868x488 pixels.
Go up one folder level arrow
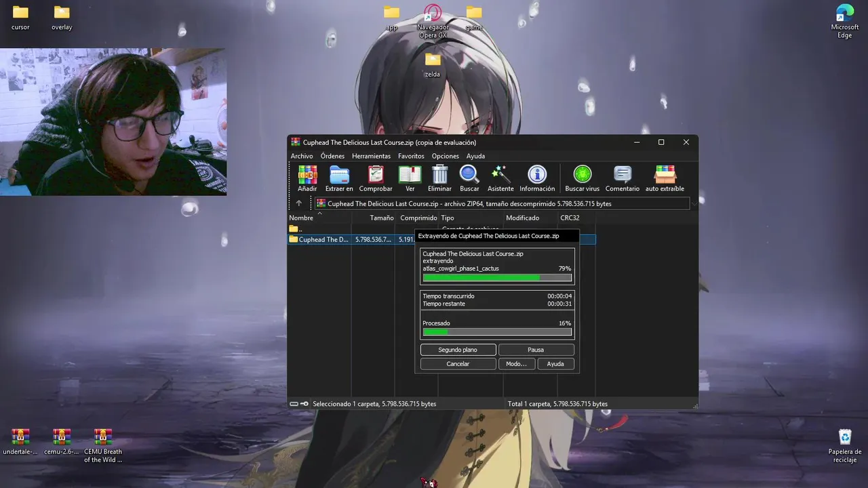(x=299, y=203)
